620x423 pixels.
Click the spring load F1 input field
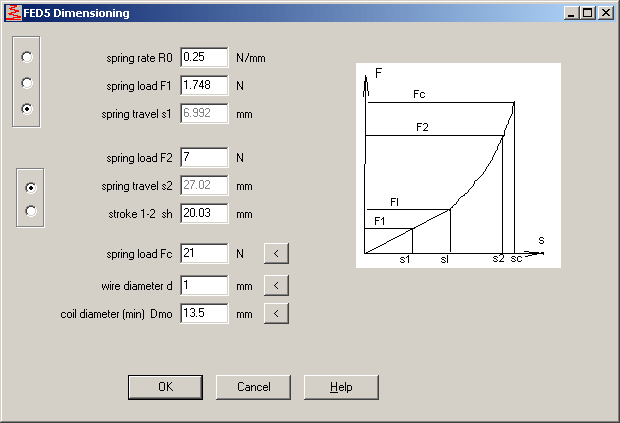tap(204, 86)
